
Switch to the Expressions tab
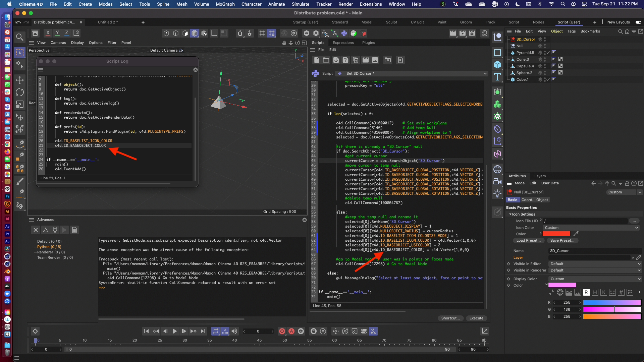click(343, 43)
